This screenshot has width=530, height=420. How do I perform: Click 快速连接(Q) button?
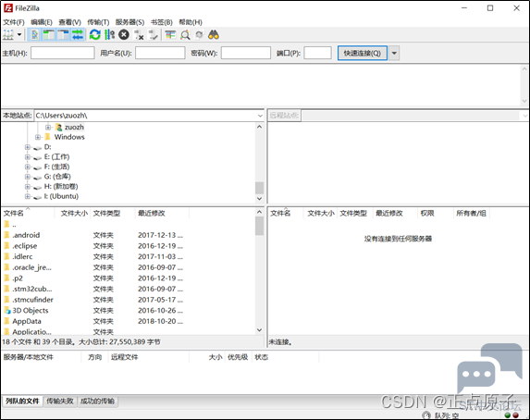363,53
